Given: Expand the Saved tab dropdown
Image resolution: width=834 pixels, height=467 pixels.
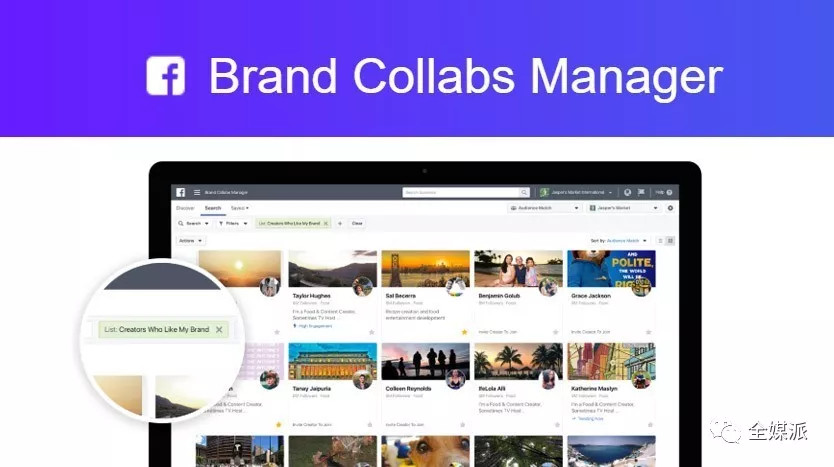Looking at the screenshot, I should [240, 208].
